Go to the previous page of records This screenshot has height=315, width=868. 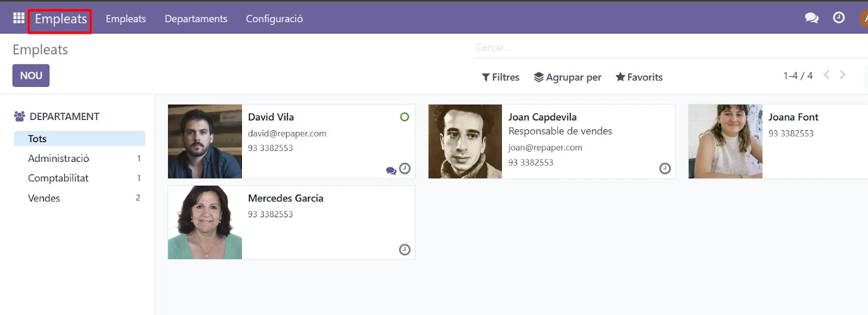pos(826,75)
